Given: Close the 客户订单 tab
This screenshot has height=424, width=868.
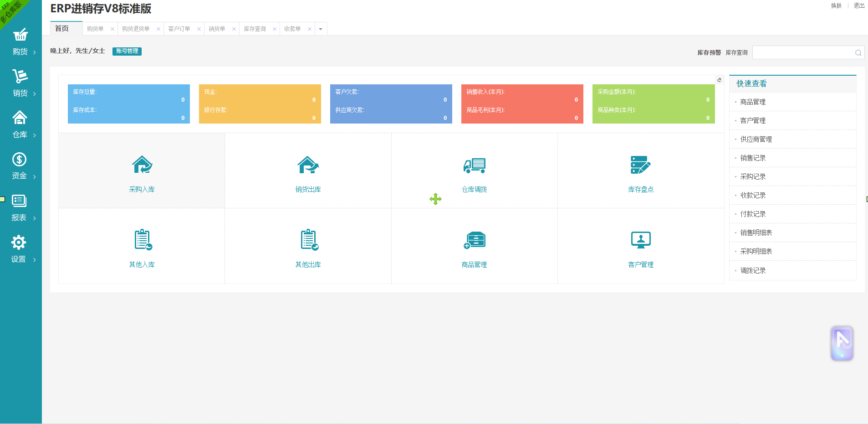Looking at the screenshot, I should pyautogui.click(x=199, y=29).
